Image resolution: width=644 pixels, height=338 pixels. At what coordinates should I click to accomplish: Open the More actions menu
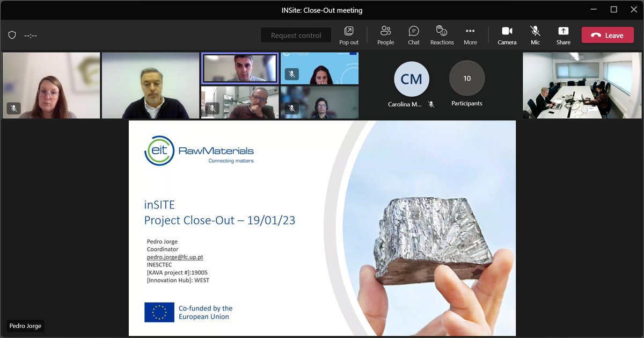470,35
